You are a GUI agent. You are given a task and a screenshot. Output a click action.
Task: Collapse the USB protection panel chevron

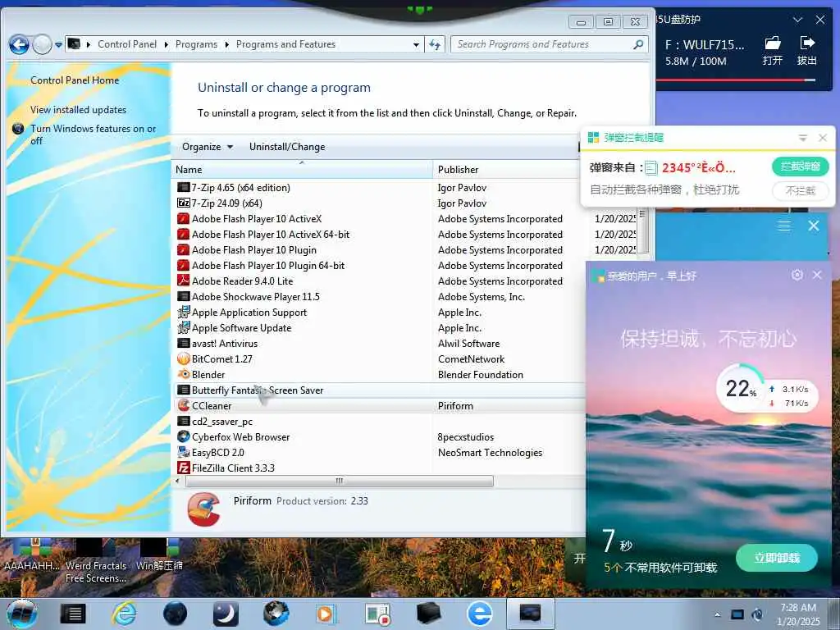tap(797, 20)
